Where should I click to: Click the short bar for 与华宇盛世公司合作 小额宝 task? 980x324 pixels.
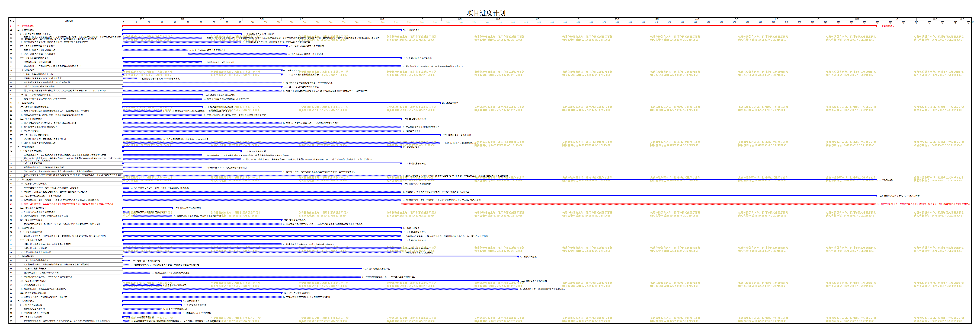(126, 188)
